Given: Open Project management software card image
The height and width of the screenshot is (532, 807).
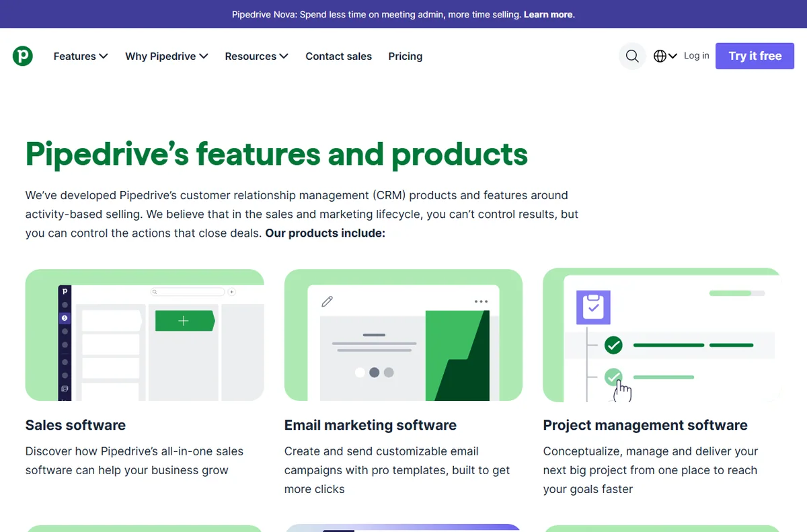Looking at the screenshot, I should tap(662, 335).
